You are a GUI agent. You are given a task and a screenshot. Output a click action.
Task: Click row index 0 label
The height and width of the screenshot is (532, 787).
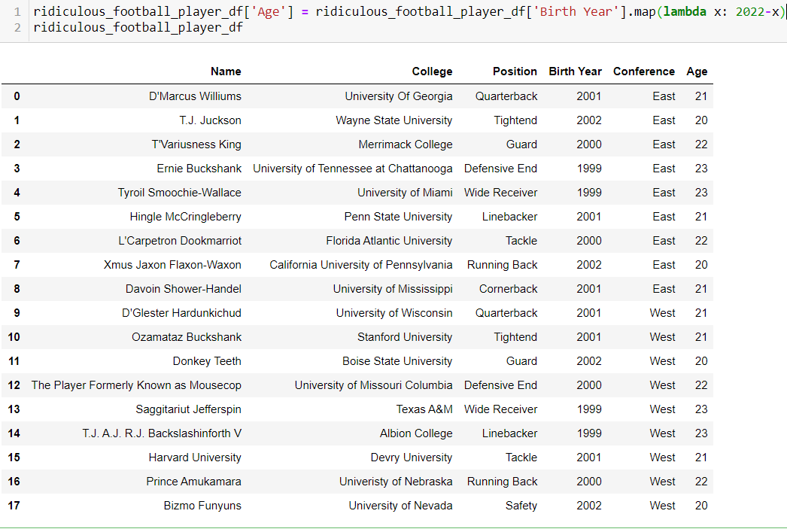(17, 96)
